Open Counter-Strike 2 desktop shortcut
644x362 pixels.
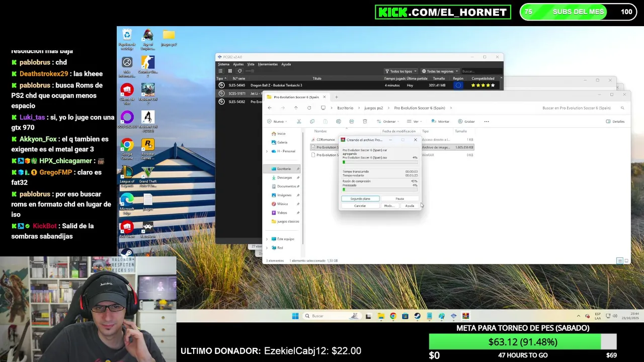(148, 67)
